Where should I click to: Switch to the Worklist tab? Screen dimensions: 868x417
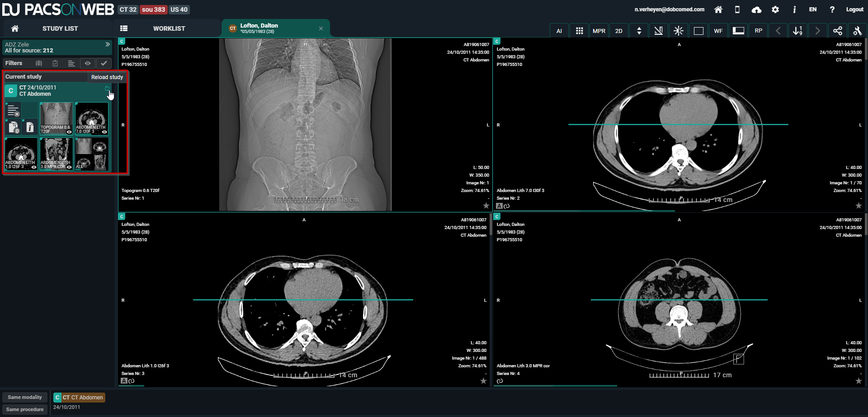(169, 28)
